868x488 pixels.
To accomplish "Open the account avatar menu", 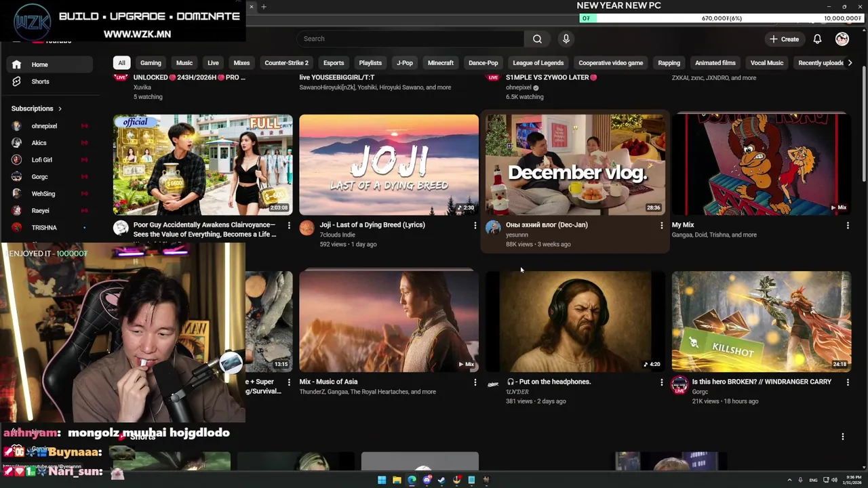I will 842,39.
